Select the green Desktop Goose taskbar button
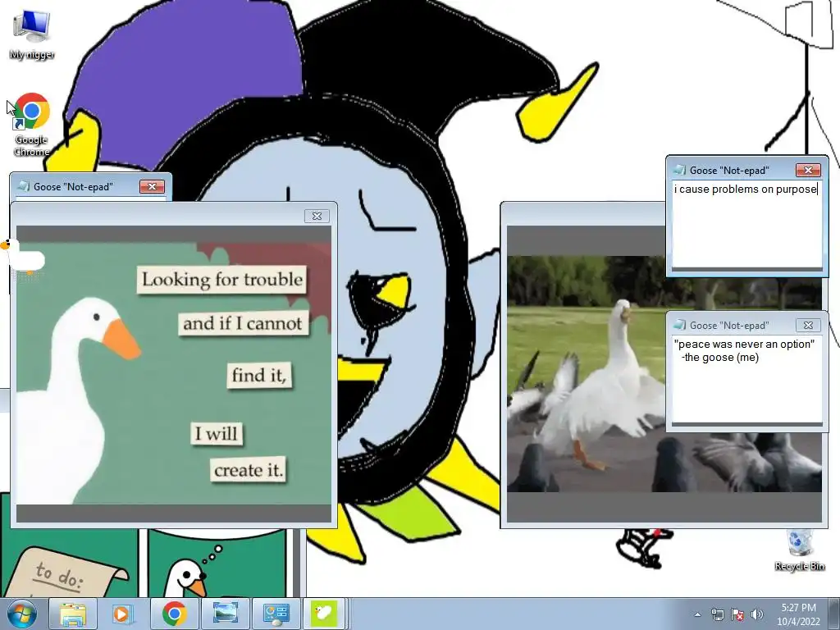Viewport: 840px width, 630px height. tap(323, 614)
